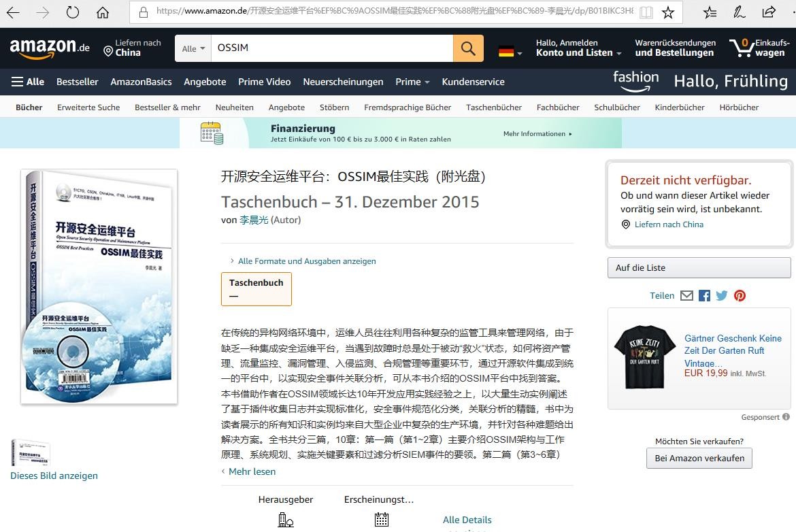Click Herausgeber building icon
Screen dimensions: 796x532
click(286, 520)
